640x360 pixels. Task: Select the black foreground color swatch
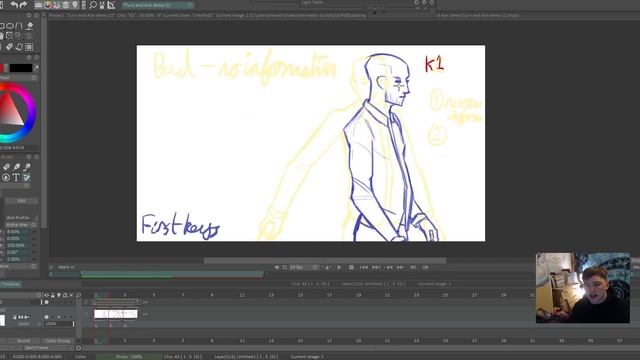pyautogui.click(x=21, y=68)
